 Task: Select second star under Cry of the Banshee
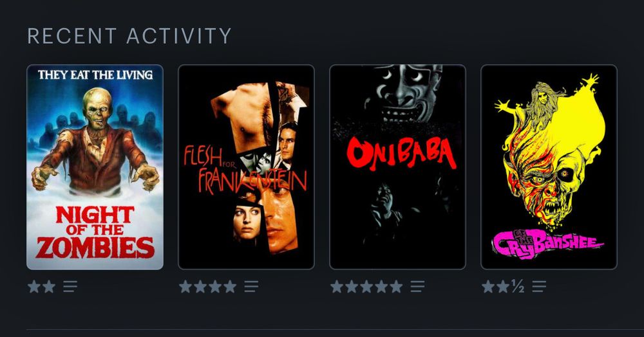point(503,287)
